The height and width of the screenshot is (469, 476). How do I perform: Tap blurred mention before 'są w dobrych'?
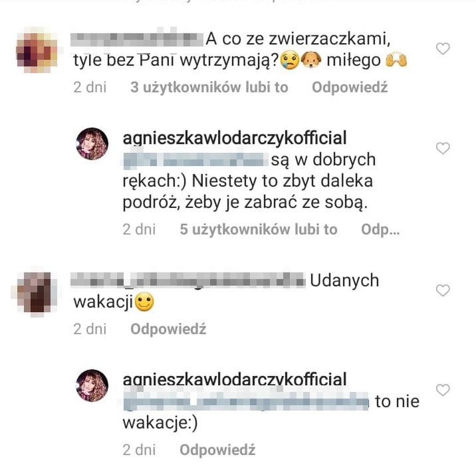(x=195, y=160)
